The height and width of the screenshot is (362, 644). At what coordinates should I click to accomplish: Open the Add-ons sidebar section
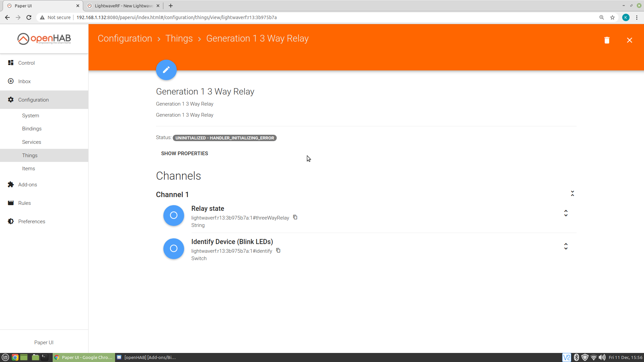coord(28,185)
